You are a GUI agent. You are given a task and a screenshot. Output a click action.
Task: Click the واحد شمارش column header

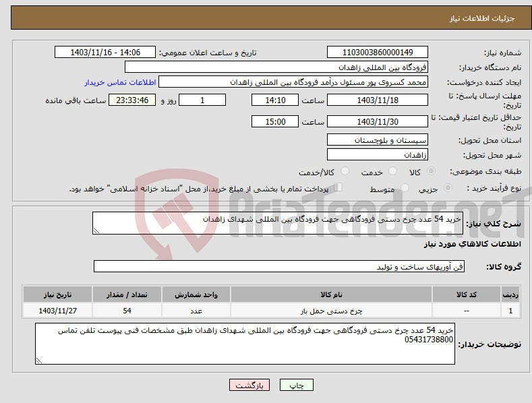(x=196, y=294)
